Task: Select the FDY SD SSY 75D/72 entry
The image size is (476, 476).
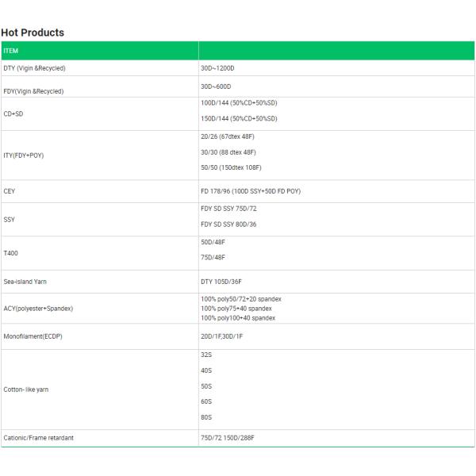Action: (228, 208)
